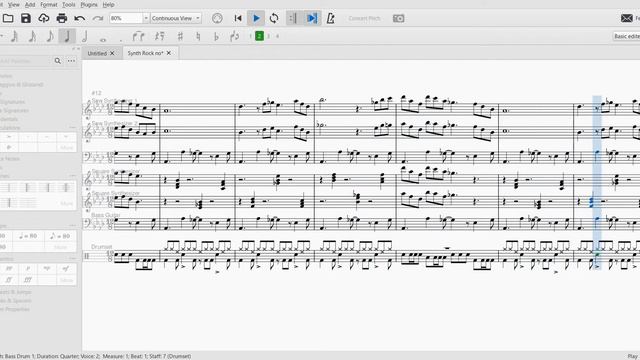This screenshot has width=640, height=360.
Task: Expand the Repeats & Jumps palette
Action: [15, 292]
